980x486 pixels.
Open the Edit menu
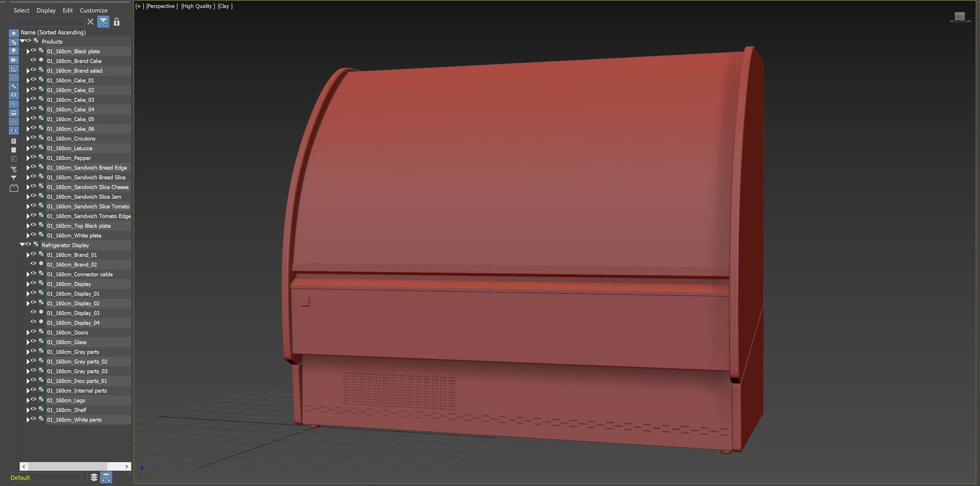tap(67, 10)
